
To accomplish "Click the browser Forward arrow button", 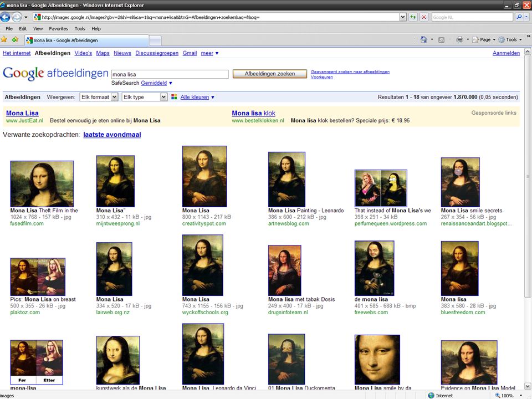I will (x=17, y=17).
